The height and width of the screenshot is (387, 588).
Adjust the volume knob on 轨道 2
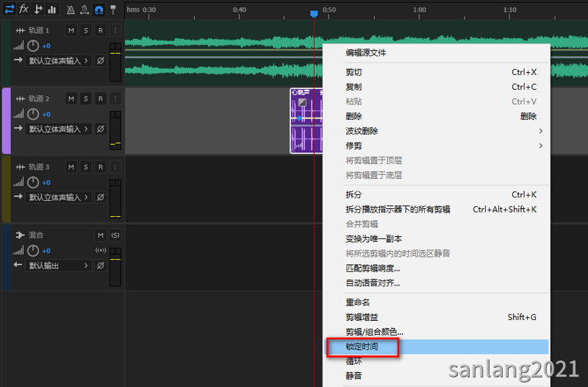click(x=33, y=114)
